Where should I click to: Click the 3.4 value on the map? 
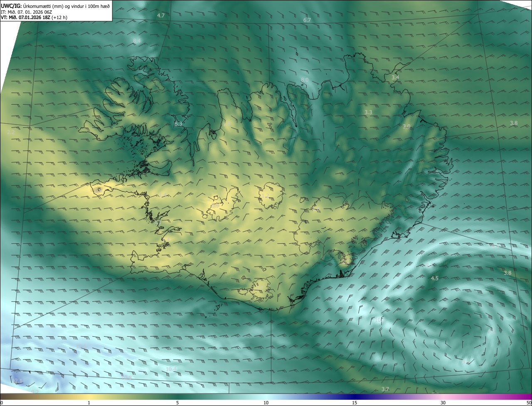click(395, 78)
